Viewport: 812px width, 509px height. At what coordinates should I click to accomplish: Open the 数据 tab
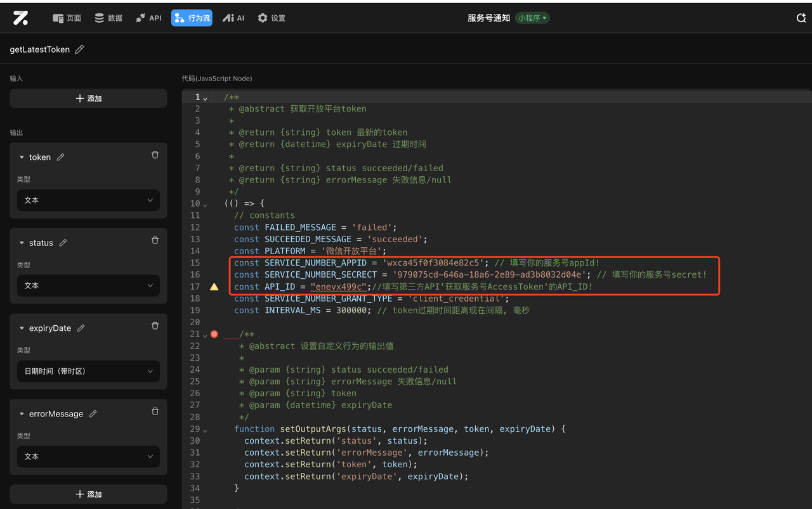(108, 18)
